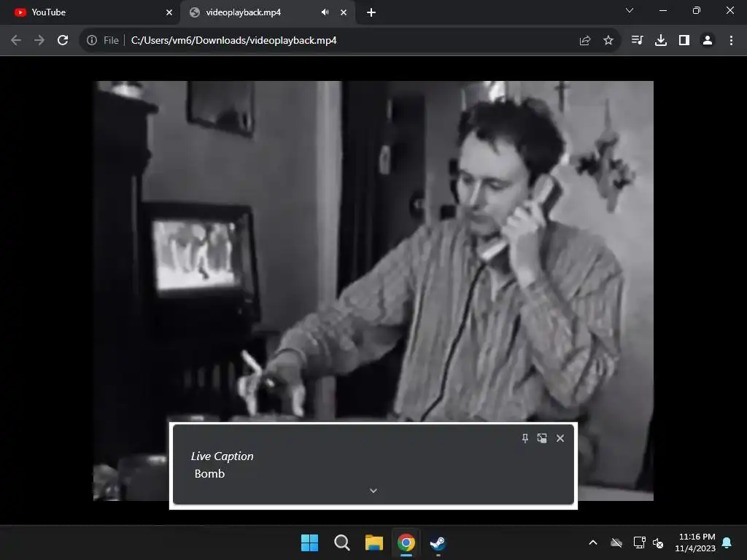
Task: Reload the current page
Action: (x=63, y=41)
